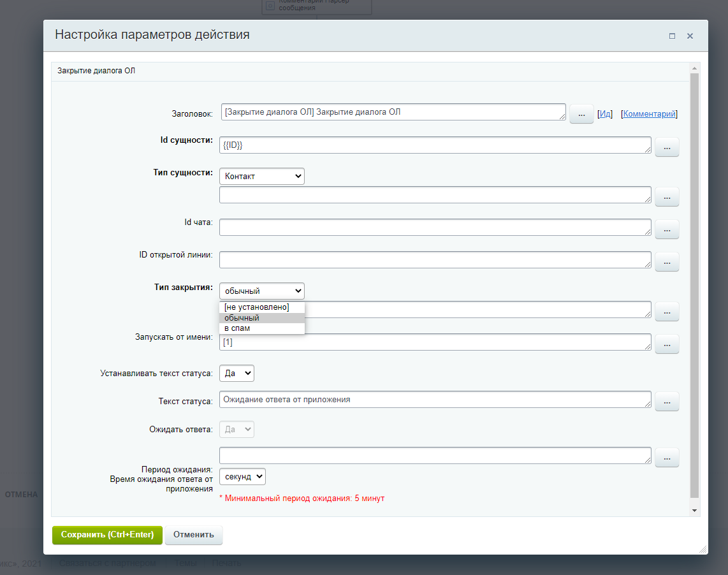Open the Комментарий link

[649, 114]
